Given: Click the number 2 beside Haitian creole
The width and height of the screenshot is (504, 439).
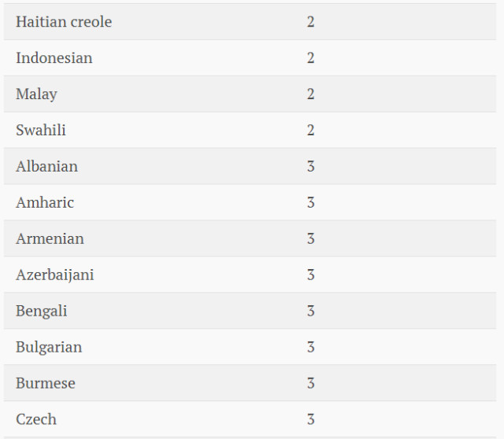Looking at the screenshot, I should coord(311,22).
